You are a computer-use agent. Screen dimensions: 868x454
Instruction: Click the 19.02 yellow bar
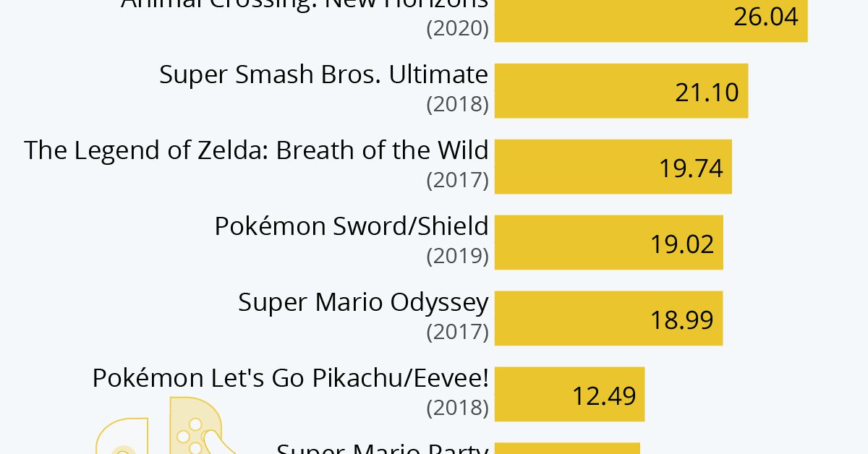click(x=609, y=243)
